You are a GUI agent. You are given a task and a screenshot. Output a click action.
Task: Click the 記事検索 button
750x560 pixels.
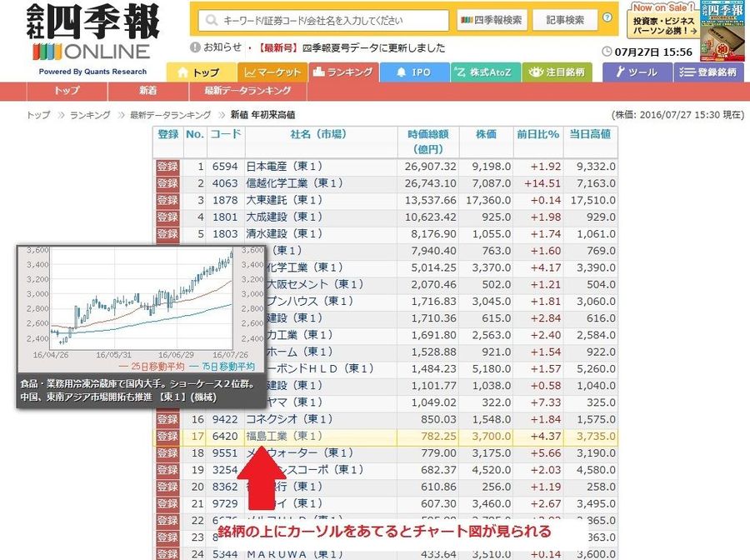(x=565, y=20)
